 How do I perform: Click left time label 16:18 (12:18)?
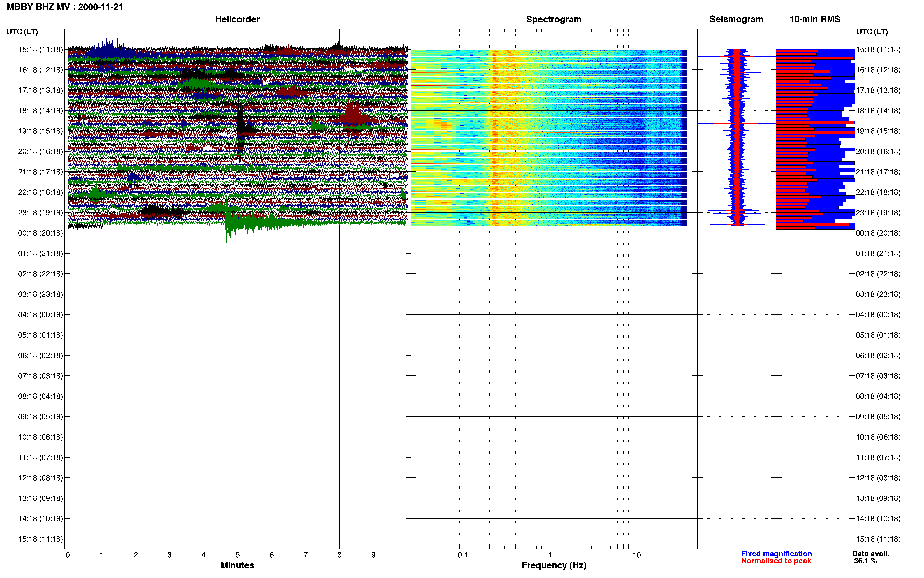41,70
